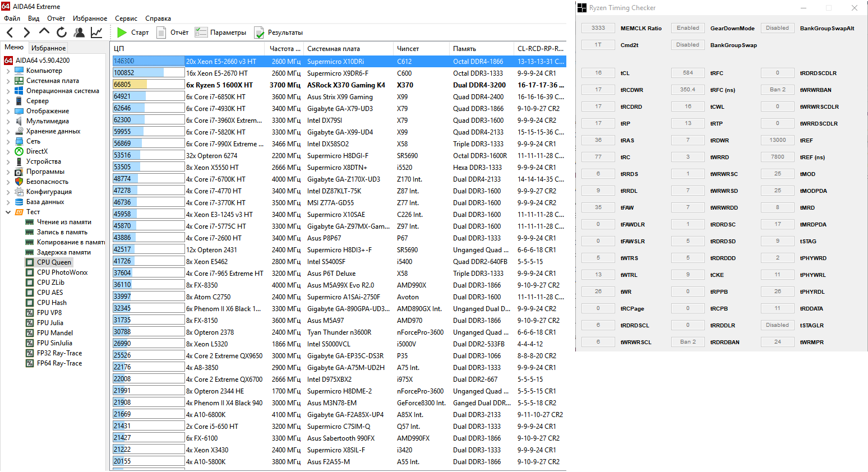Switch to the Избранное panel tab
This screenshot has height=472, width=868.
click(x=48, y=48)
